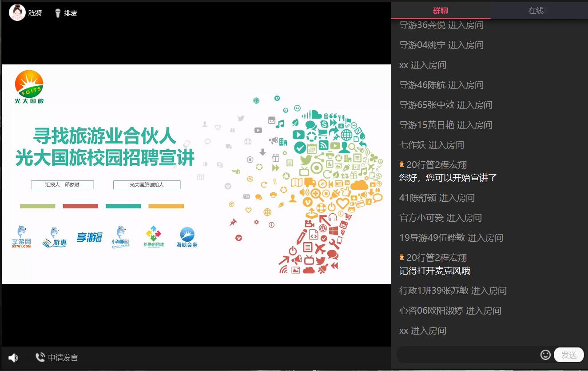Click the host name 涟漪
The width and height of the screenshot is (588, 371).
click(x=35, y=13)
